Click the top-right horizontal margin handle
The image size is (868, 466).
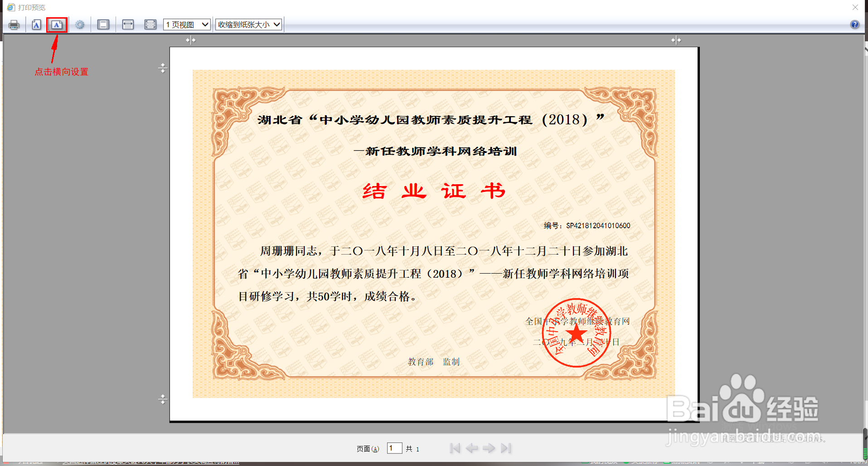pyautogui.click(x=676, y=40)
